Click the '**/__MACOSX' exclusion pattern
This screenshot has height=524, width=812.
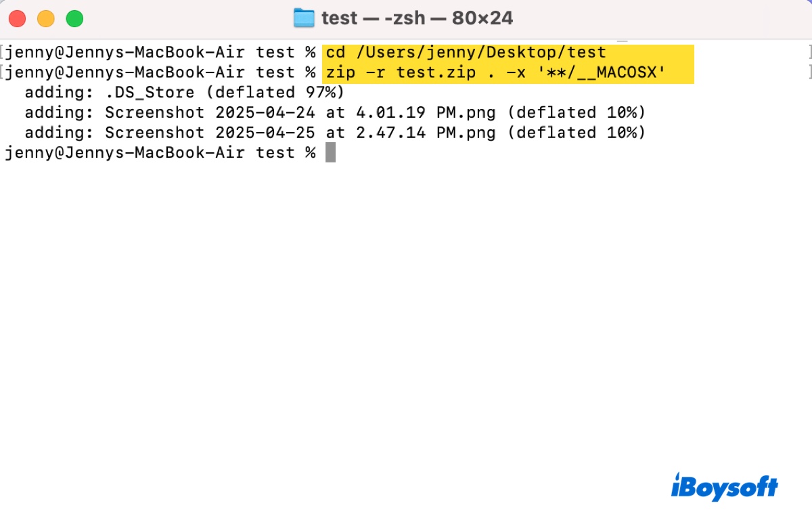click(x=605, y=72)
